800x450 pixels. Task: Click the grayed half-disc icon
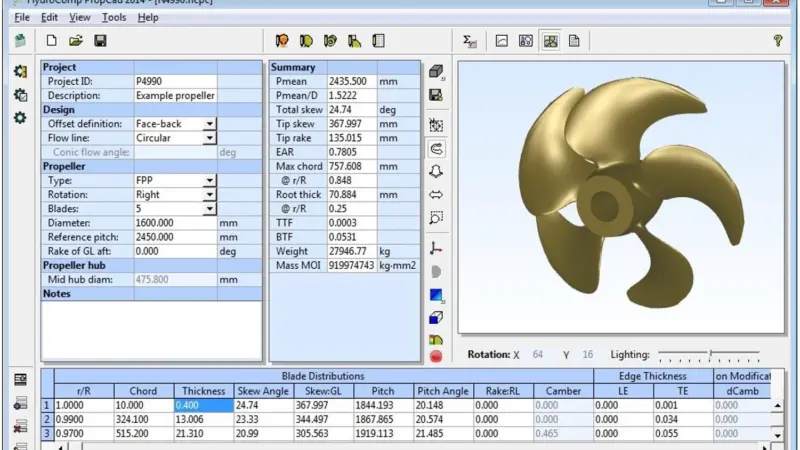click(436, 271)
